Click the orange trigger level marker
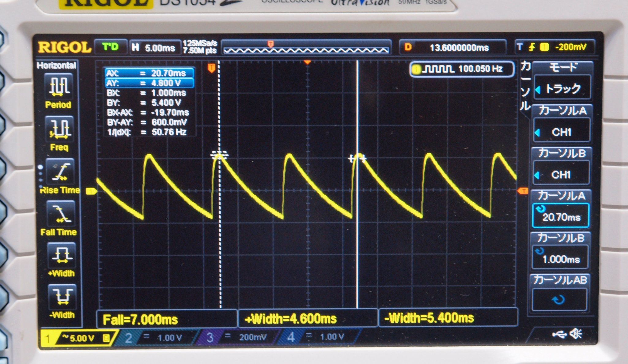This screenshot has width=628, height=364. tap(523, 191)
